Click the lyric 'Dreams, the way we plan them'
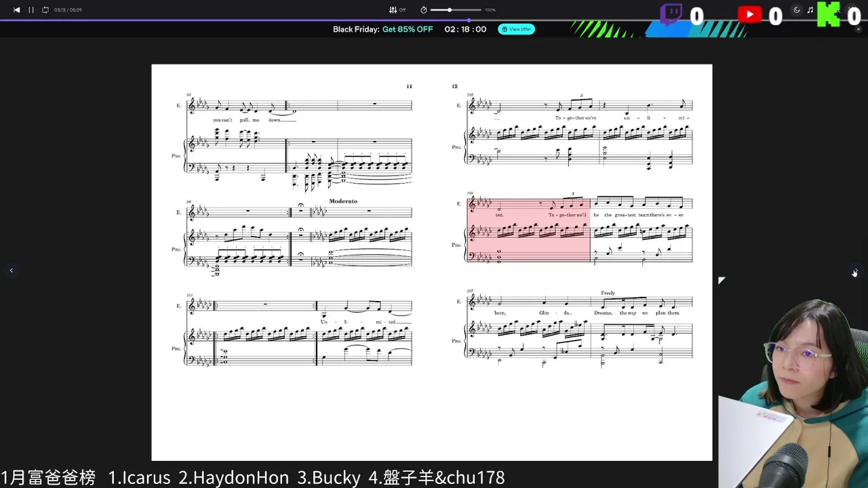868x488 pixels. 637,312
